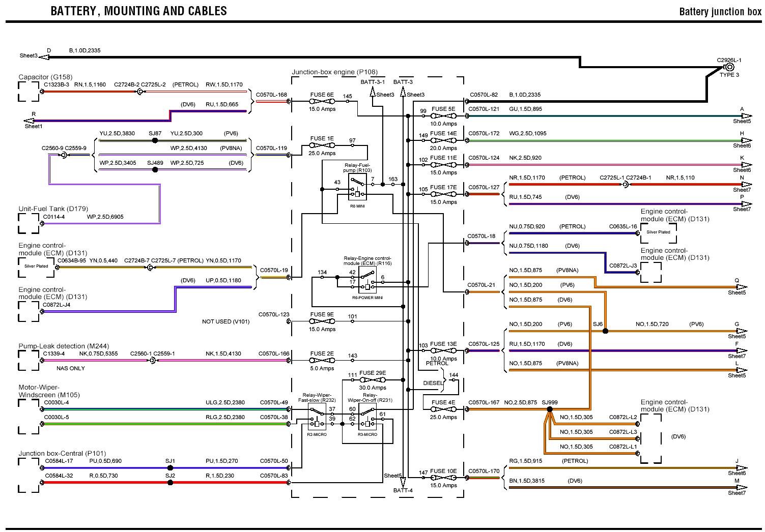Select the FUSE 29E 30 amp symbol
Image resolution: width=765 pixels, height=532 pixels.
coord(372,380)
